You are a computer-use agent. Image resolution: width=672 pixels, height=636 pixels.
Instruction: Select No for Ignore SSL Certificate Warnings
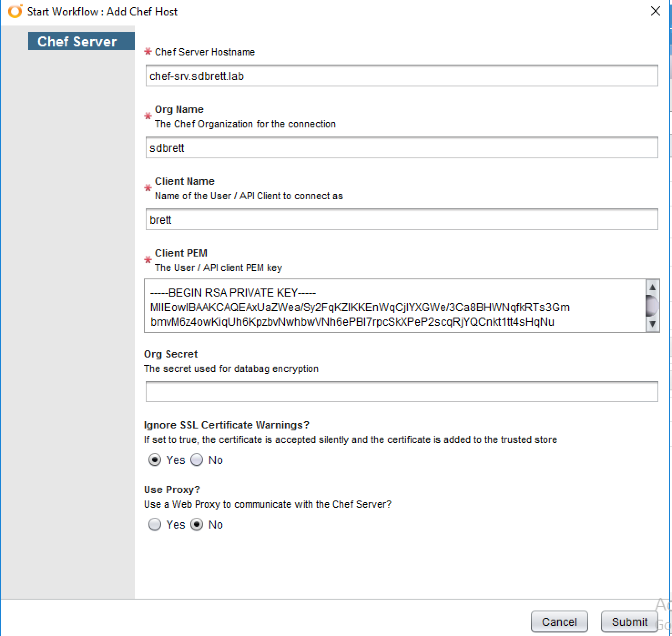point(197,460)
